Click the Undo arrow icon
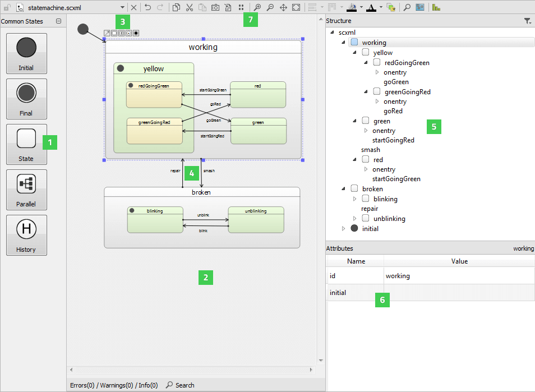 pyautogui.click(x=147, y=7)
